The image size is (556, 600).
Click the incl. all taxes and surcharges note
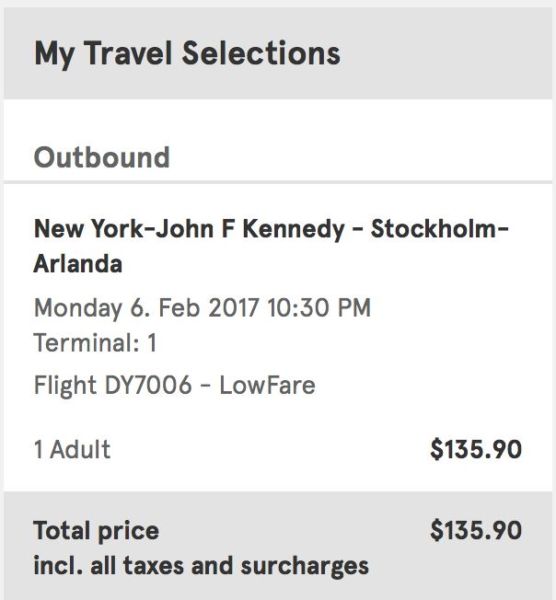201,566
